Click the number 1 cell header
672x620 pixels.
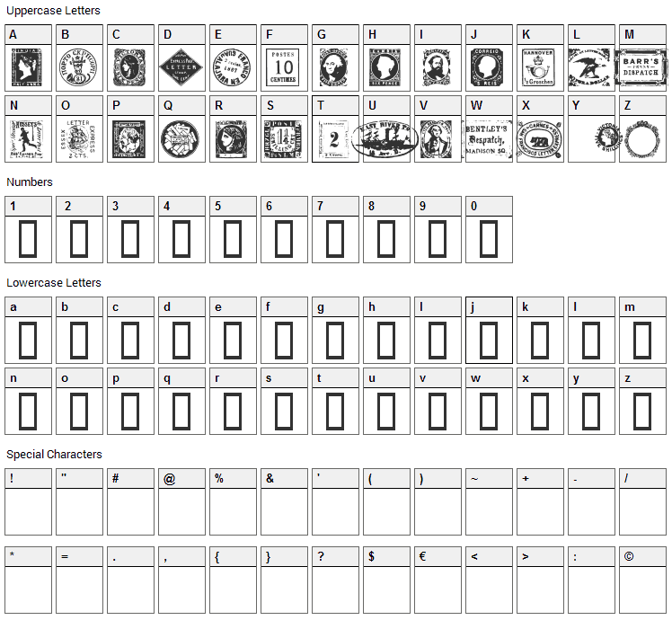tap(28, 207)
